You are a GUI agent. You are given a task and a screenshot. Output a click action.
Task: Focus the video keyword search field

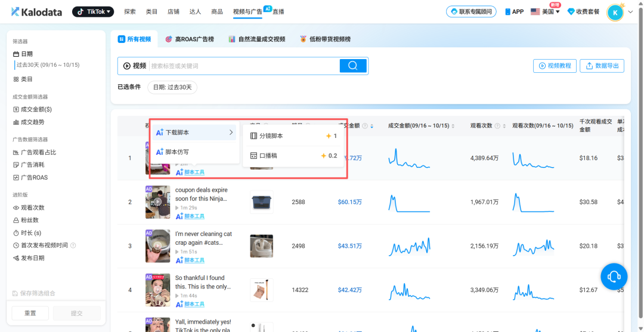244,66
